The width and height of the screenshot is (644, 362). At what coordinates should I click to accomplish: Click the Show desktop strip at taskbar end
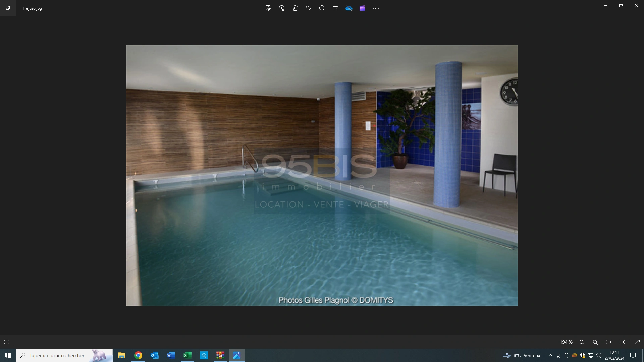tap(643, 355)
